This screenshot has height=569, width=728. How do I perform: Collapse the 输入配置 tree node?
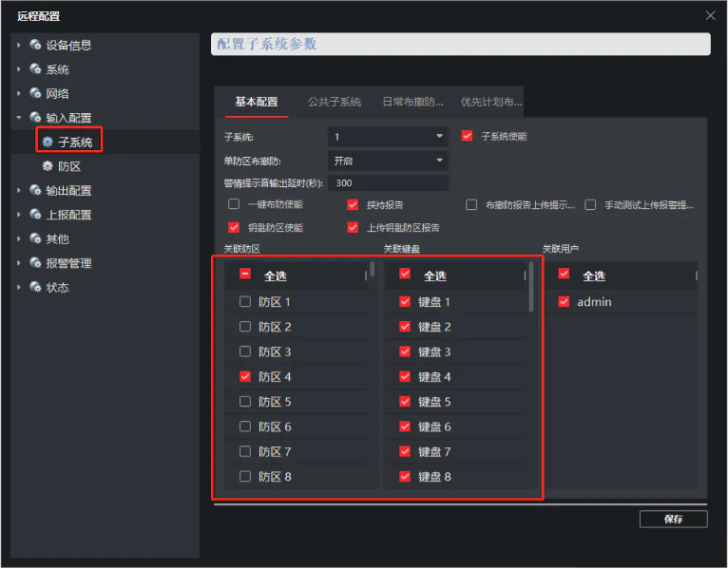[19, 119]
